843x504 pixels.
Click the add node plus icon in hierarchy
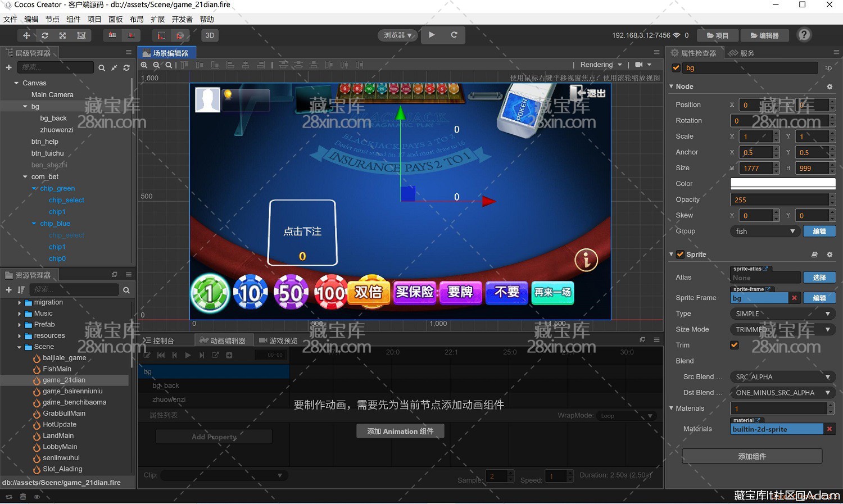(x=8, y=67)
